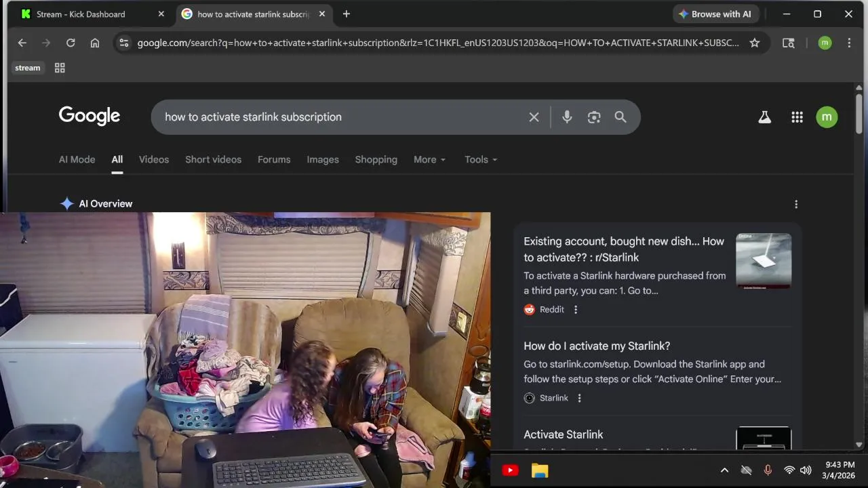Viewport: 868px width, 488px height.
Task: Click the Starlink dish thumbnail image
Action: point(764,261)
